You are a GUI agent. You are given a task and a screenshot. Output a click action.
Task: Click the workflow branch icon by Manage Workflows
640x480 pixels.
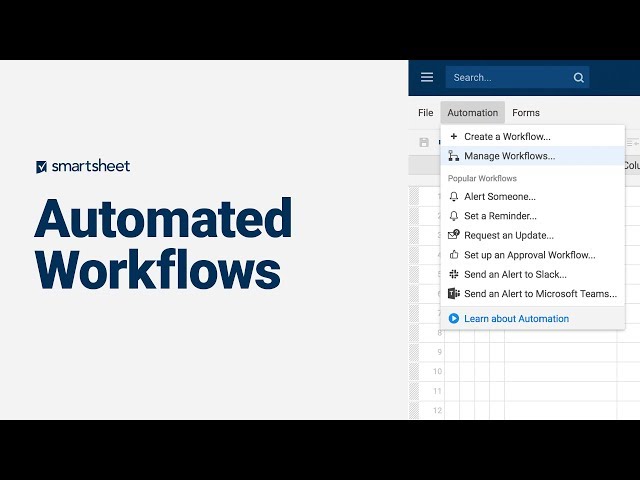coord(453,156)
